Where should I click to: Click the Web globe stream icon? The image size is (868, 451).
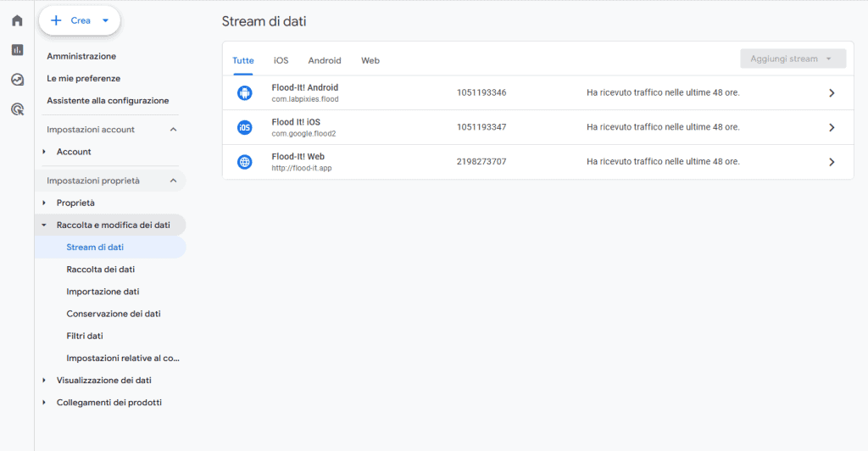(245, 162)
